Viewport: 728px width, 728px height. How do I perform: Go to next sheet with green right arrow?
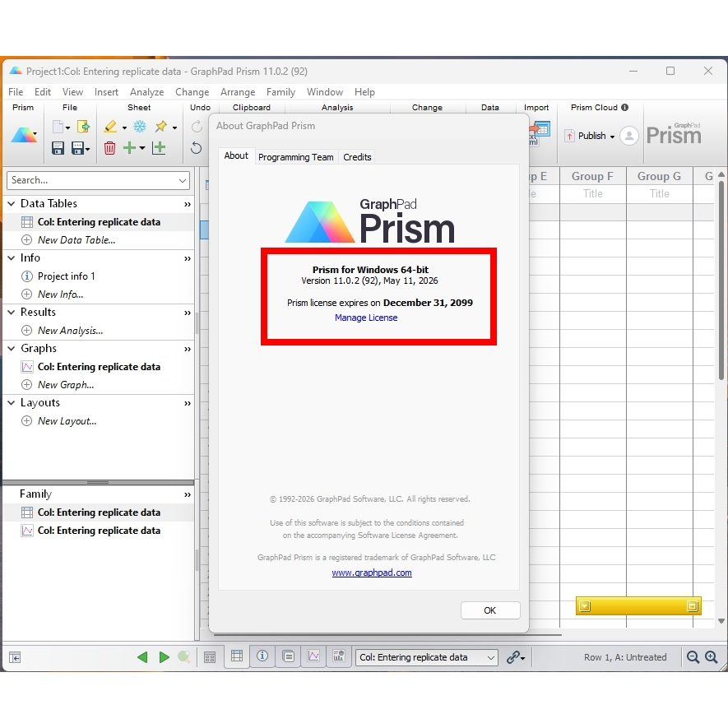(x=164, y=657)
